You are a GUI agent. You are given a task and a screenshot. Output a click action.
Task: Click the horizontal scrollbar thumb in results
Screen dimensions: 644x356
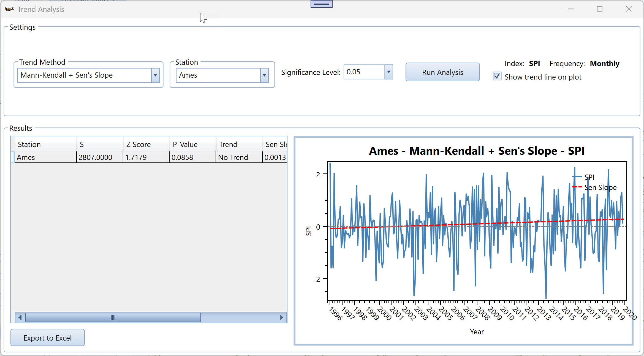coord(113,317)
